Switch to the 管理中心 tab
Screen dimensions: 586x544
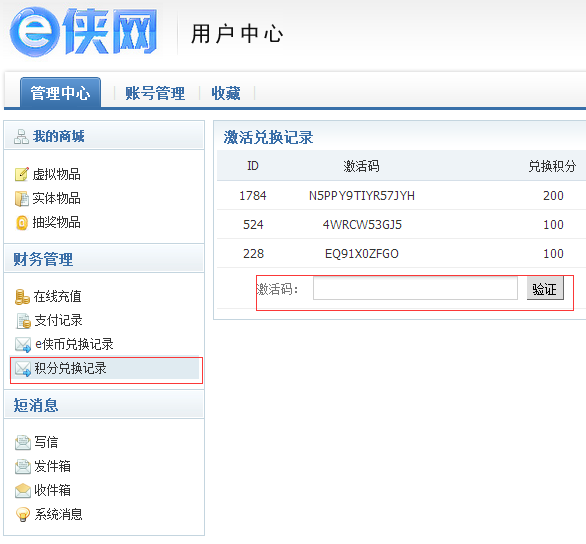coord(60,93)
